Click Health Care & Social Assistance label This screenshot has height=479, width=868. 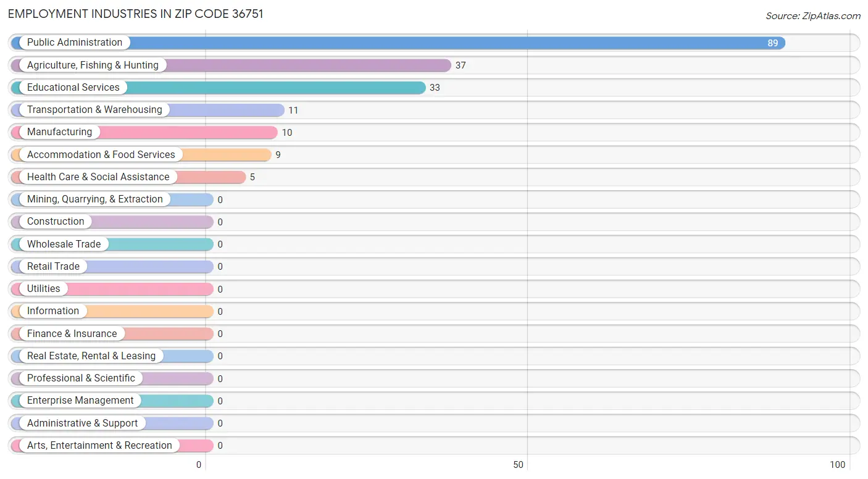[x=98, y=177]
